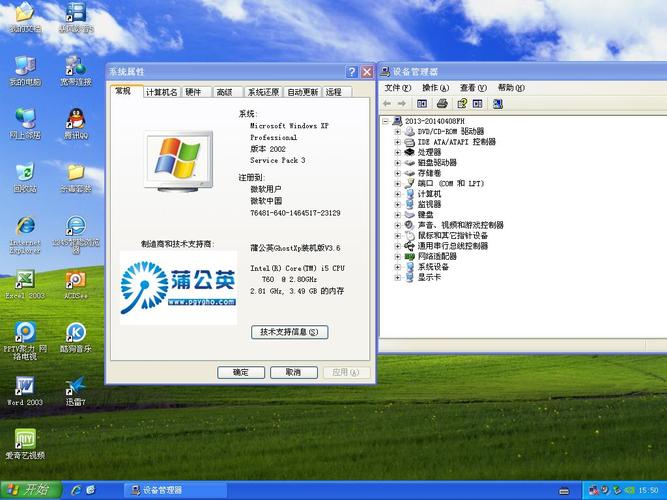This screenshot has height=500, width=667.
Task: Open the 操作(A) menu in Device Manager
Action: click(436, 87)
